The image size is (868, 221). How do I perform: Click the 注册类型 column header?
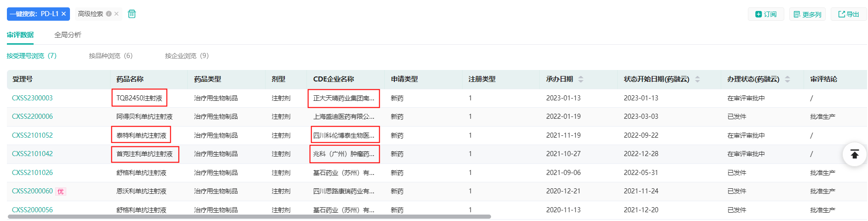tap(482, 79)
